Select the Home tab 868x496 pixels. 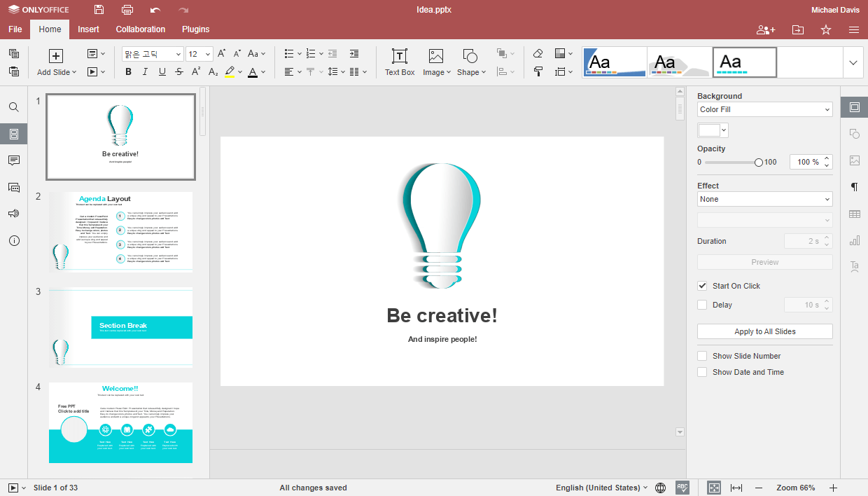tap(50, 29)
